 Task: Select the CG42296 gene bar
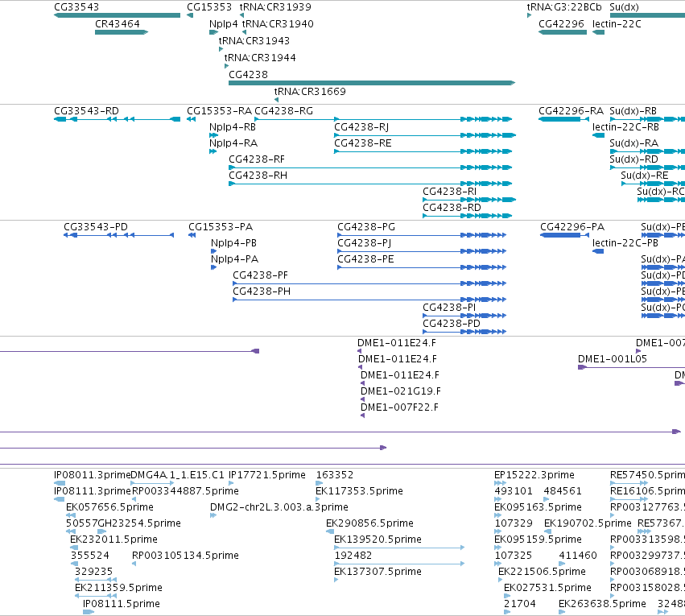(x=562, y=32)
